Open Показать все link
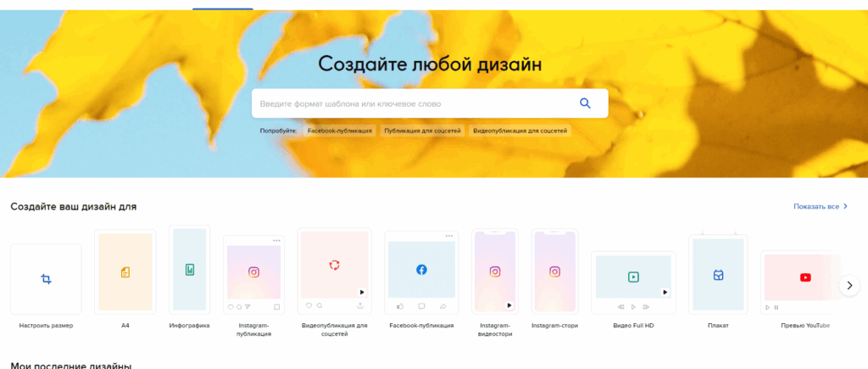Viewport: 868px width, 369px height. pyautogui.click(x=821, y=207)
